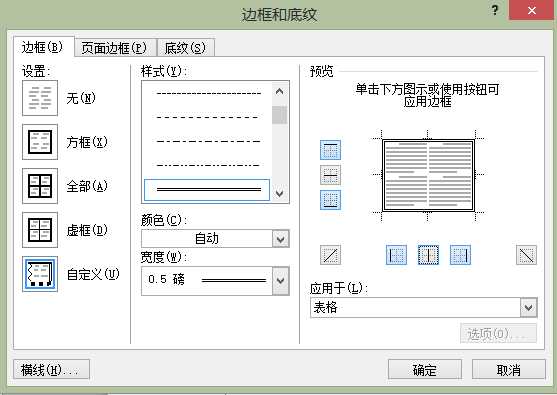Toggle the inside vertical border button

[428, 255]
